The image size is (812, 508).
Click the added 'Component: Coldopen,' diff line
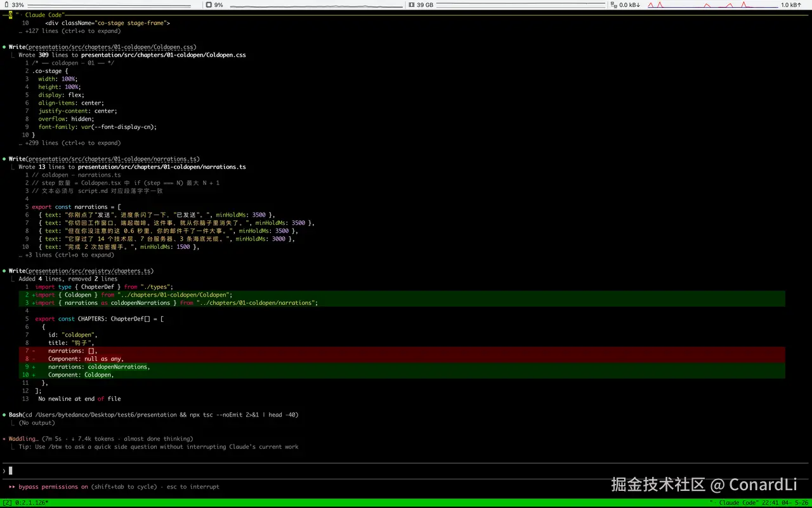point(402,375)
